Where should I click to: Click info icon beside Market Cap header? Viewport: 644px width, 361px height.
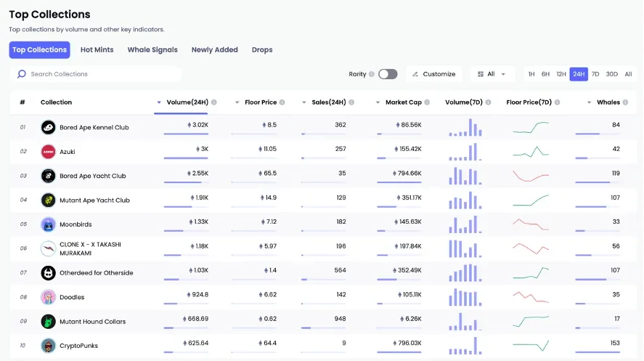click(428, 102)
